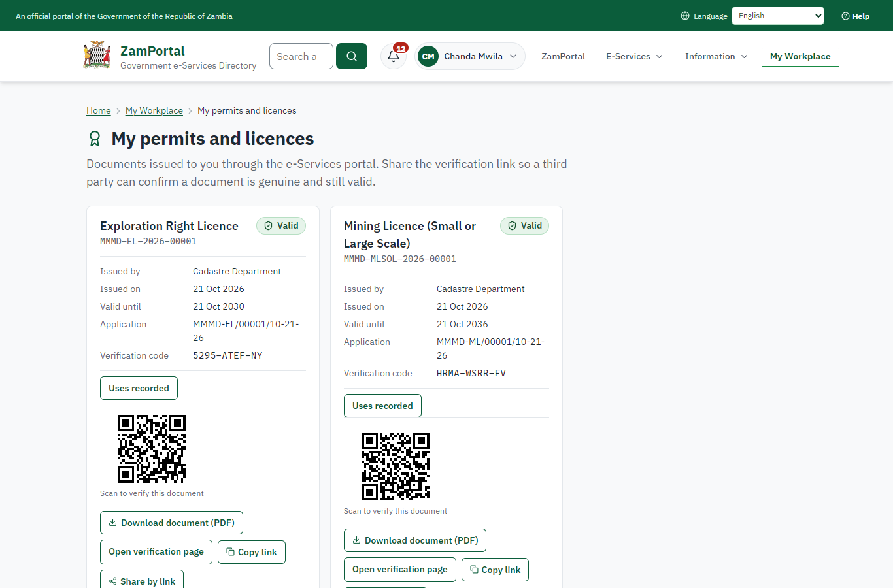Click the Valid until date 21 Oct 2036
Image resolution: width=893 pixels, height=588 pixels.
coord(462,324)
